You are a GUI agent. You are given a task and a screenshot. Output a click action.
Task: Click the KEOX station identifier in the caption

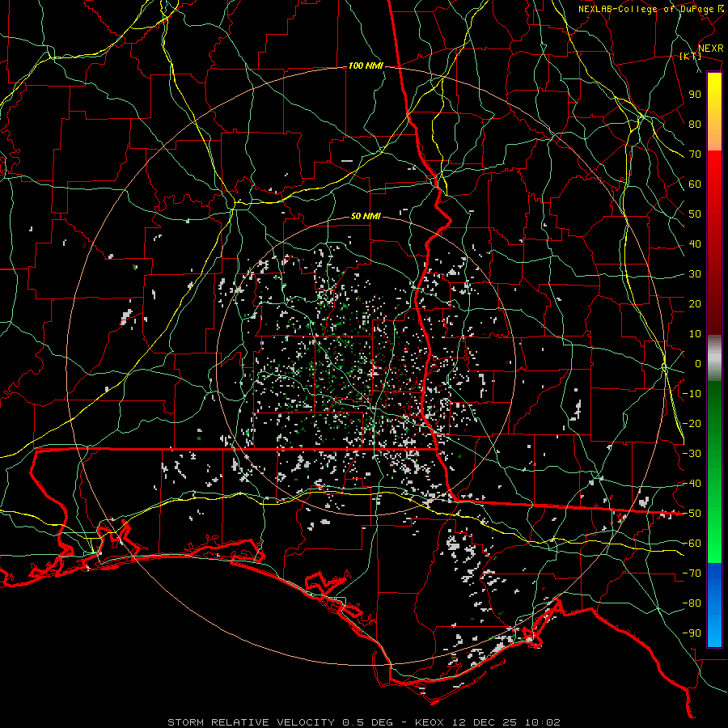(430, 722)
